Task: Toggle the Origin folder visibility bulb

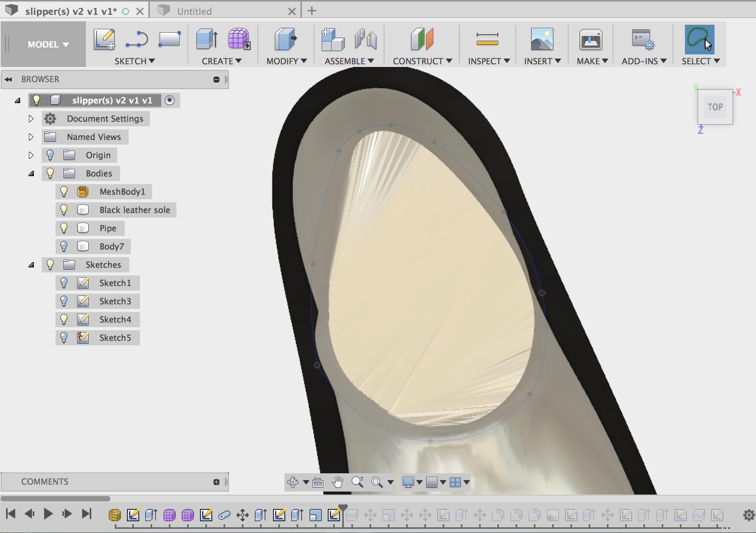Action: click(x=50, y=155)
